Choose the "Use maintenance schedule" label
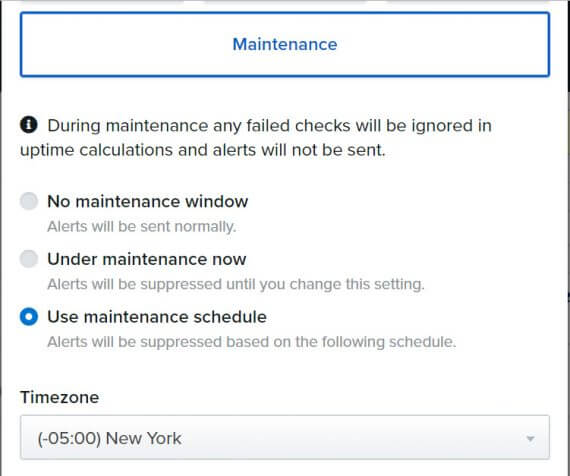Screen dimensions: 570x476 pos(157,317)
